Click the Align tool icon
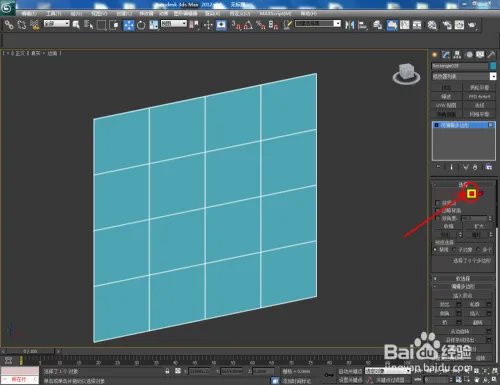Image resolution: width=500 pixels, height=385 pixels. pyautogui.click(x=363, y=25)
